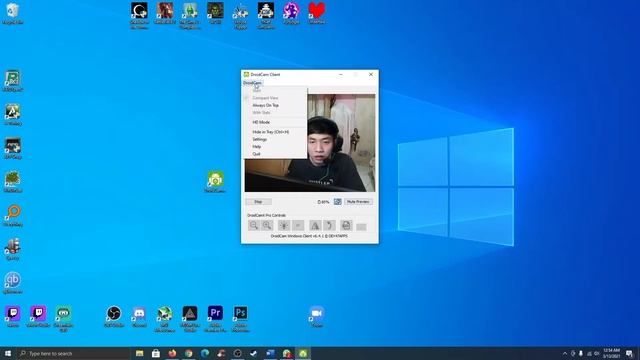Select the OBS Studio desktop shortcut
640x360 pixels.
pyautogui.click(x=114, y=317)
